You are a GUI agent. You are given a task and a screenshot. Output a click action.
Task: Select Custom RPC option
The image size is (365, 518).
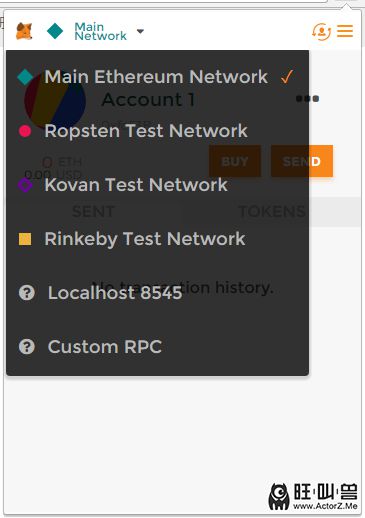point(105,347)
